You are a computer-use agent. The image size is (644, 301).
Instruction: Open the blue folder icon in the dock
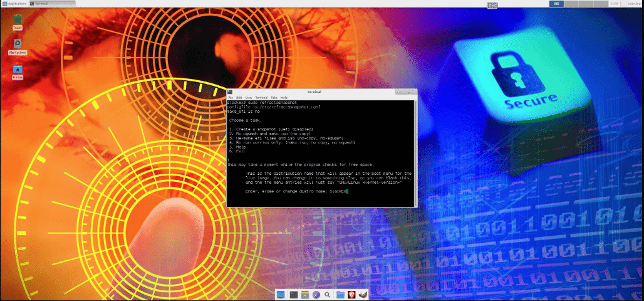[340, 295]
